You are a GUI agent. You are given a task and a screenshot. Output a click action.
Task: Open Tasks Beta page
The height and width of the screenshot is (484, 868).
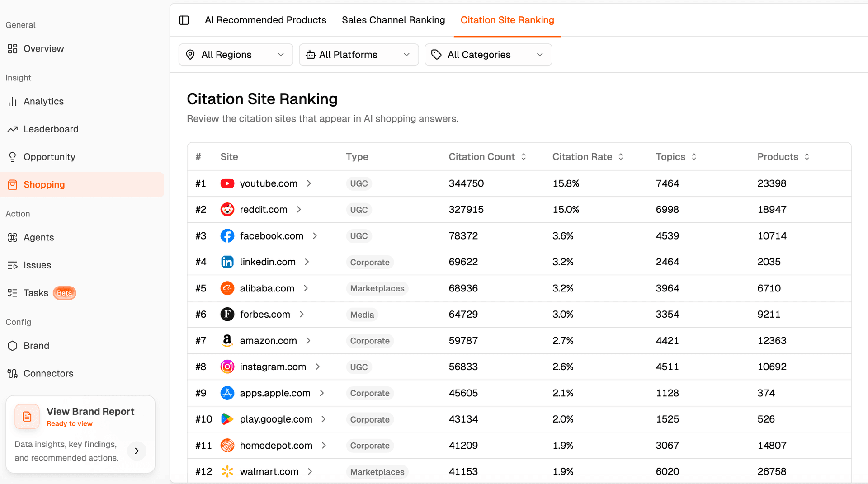tap(82, 293)
